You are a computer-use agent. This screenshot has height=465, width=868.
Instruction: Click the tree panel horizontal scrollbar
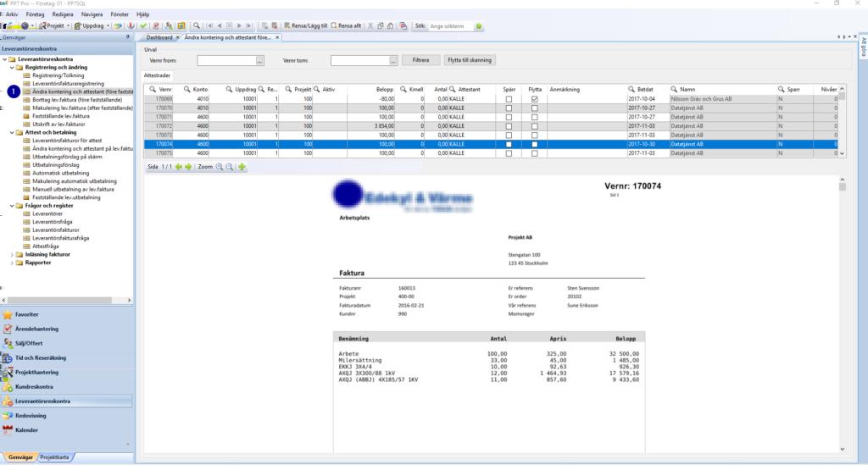(x=58, y=300)
